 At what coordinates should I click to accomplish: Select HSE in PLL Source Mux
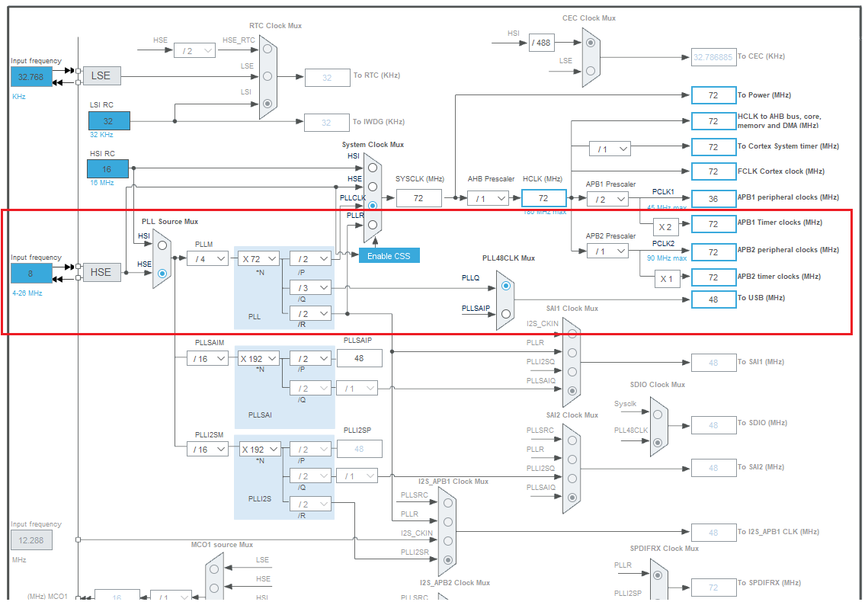pyautogui.click(x=162, y=274)
